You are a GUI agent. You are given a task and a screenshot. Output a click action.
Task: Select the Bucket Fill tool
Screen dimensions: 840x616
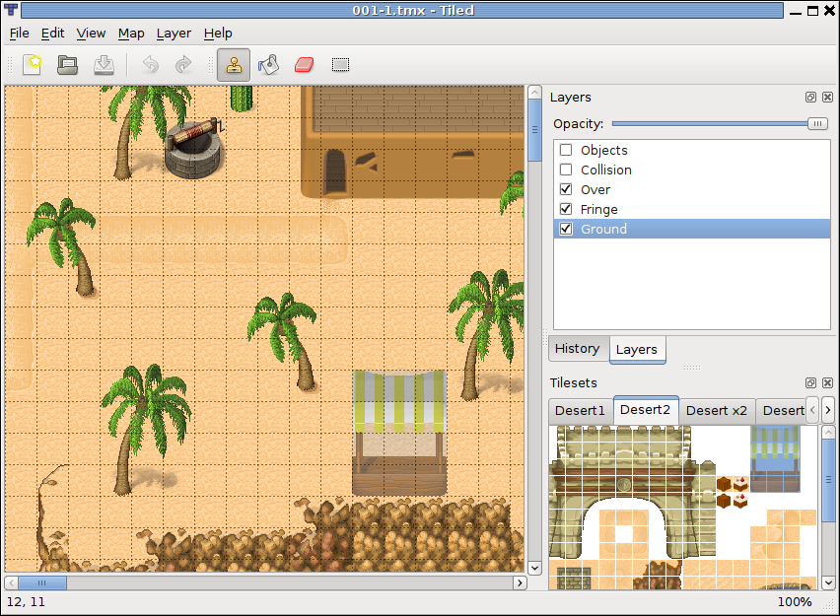pyautogui.click(x=268, y=65)
